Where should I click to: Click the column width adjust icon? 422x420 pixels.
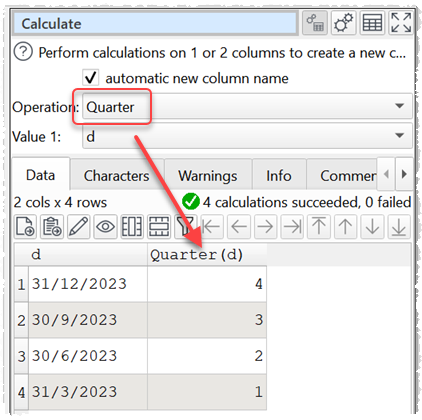tap(132, 227)
